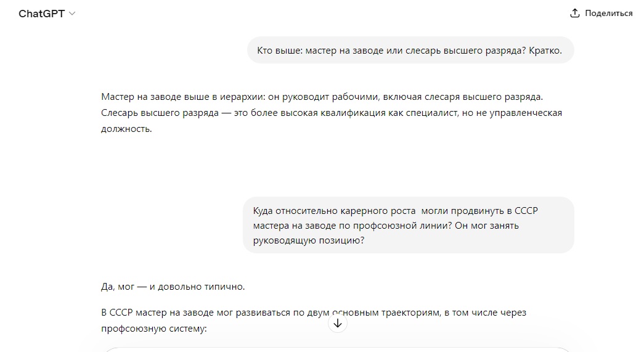Click the words основным траекториям in the last paragraph
Screen dimensions: 644x352
tap(385, 313)
